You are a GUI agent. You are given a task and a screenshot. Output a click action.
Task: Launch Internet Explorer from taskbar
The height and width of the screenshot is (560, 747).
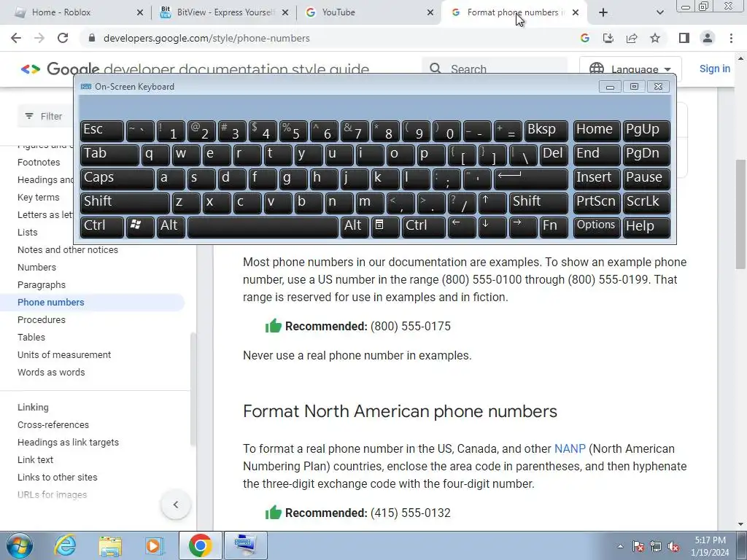(65, 545)
